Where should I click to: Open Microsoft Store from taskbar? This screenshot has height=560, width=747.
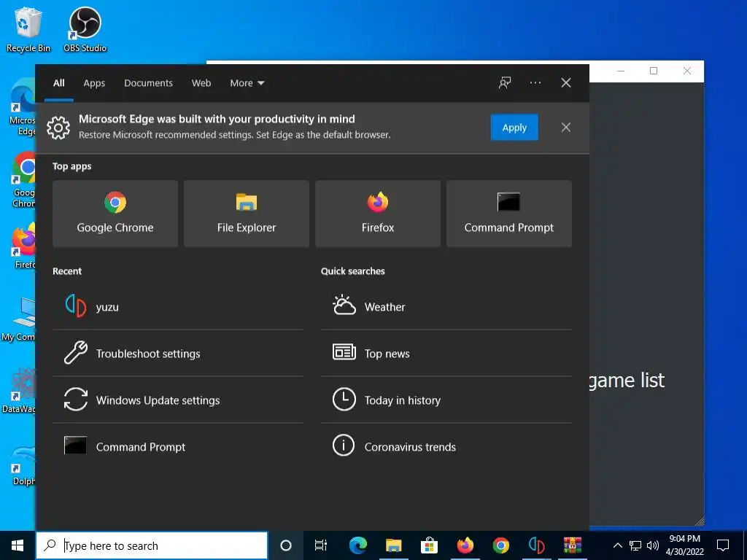pyautogui.click(x=429, y=545)
